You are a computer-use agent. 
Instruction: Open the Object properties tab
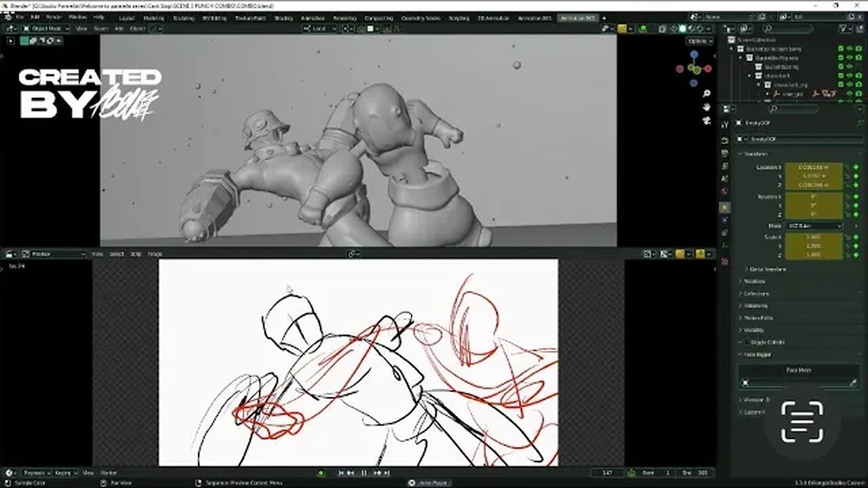(x=725, y=207)
